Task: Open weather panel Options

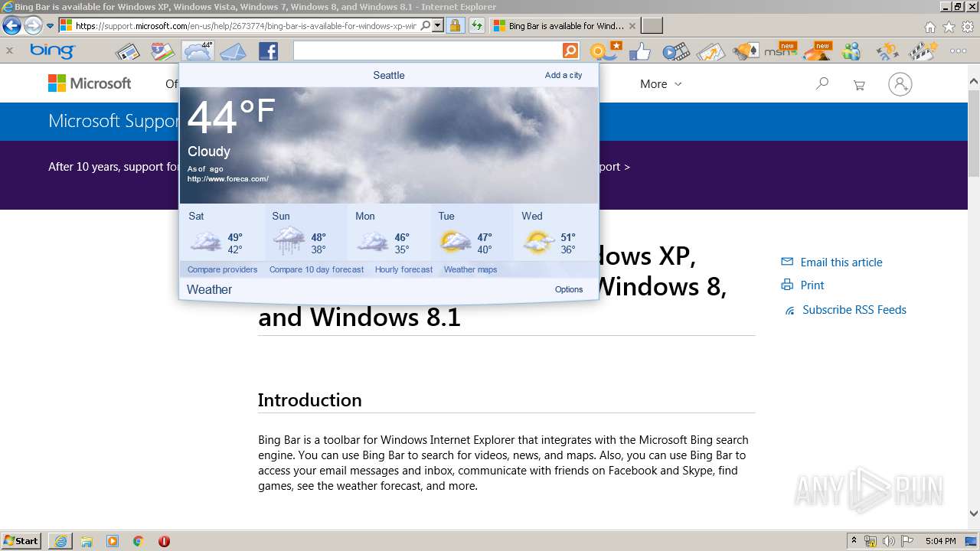Action: click(x=569, y=289)
